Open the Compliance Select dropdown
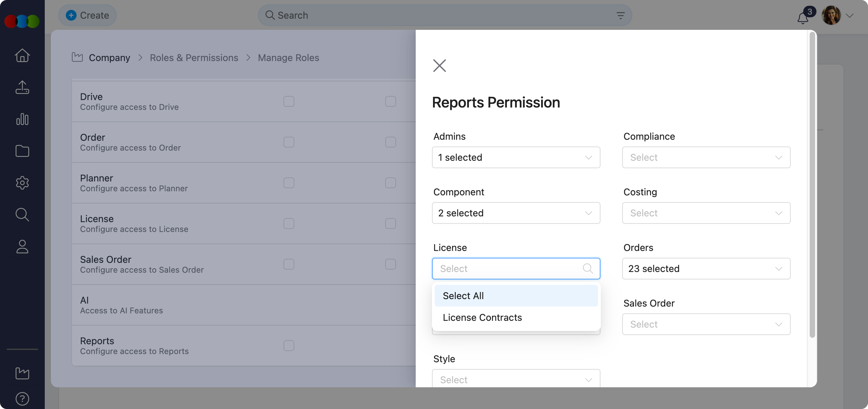The height and width of the screenshot is (409, 868). pos(706,157)
